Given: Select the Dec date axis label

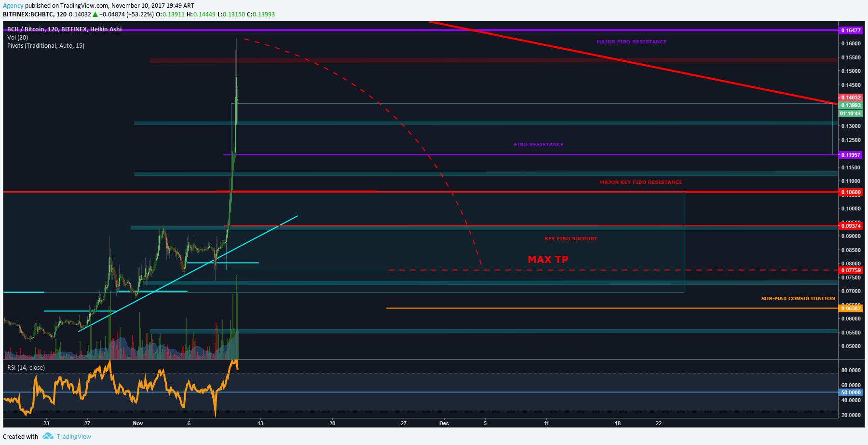Looking at the screenshot, I should click(444, 423).
